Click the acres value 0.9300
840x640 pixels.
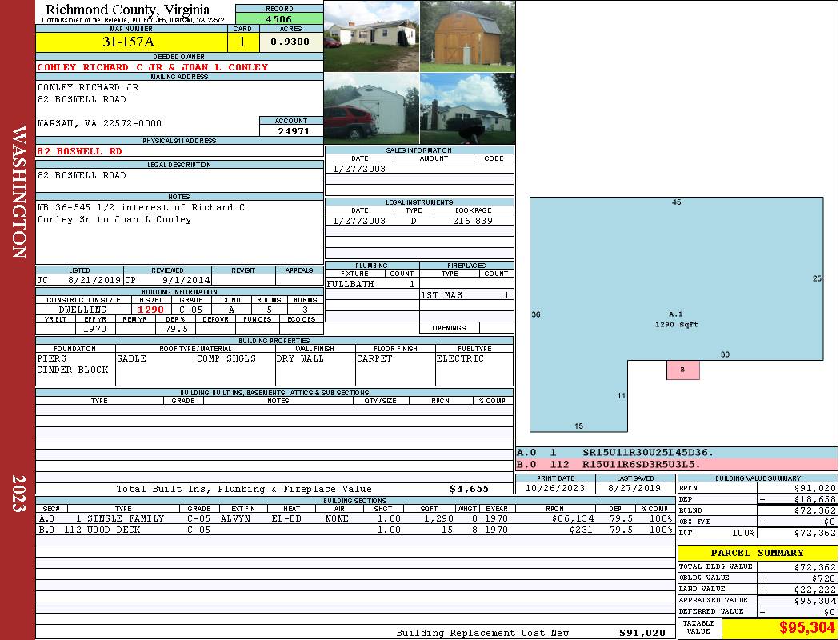pyautogui.click(x=290, y=42)
